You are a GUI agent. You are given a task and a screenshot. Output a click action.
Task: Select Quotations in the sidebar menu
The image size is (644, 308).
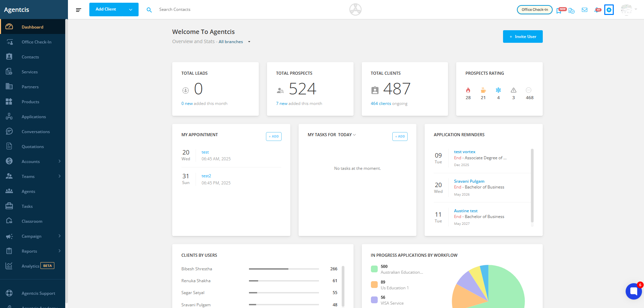click(x=33, y=146)
